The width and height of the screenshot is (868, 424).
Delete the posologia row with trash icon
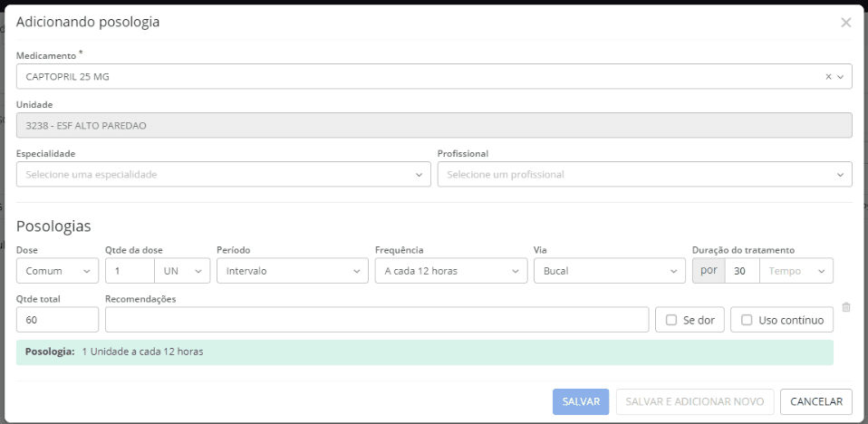tap(846, 307)
